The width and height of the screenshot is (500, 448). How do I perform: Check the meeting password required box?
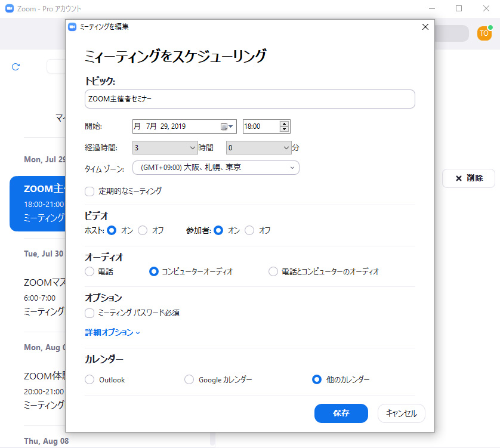click(89, 313)
